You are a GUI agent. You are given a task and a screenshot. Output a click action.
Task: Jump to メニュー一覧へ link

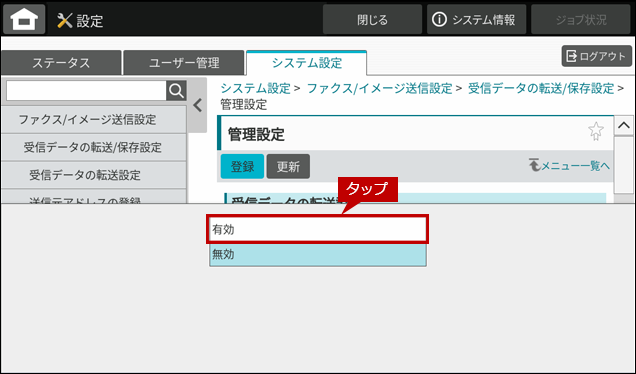coord(569,166)
